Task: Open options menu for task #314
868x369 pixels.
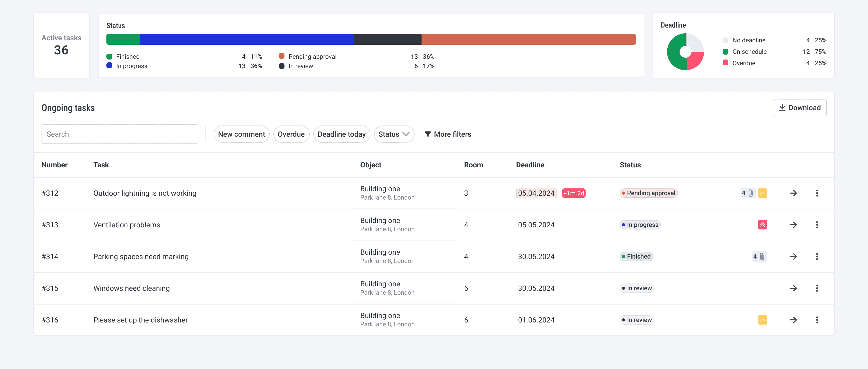Action: pos(816,256)
